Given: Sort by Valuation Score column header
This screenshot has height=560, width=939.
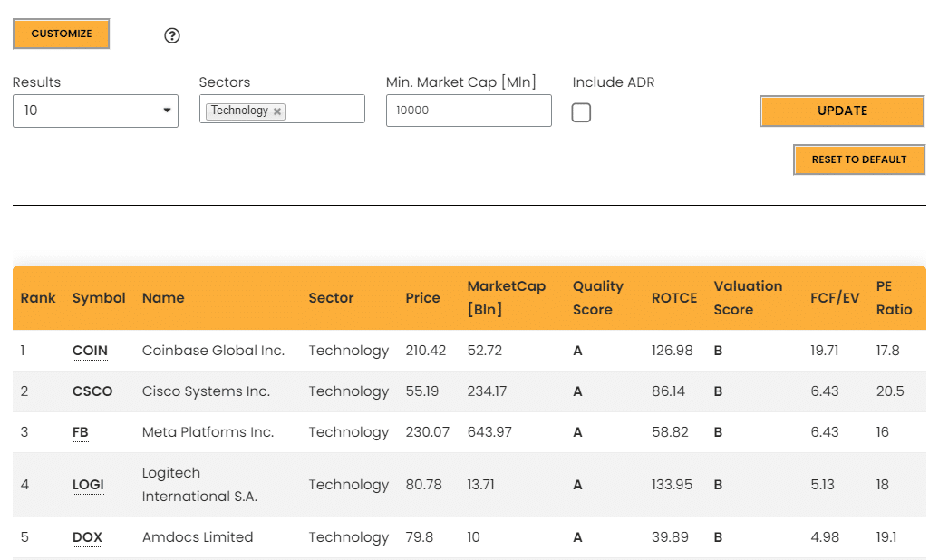Looking at the screenshot, I should pyautogui.click(x=748, y=297).
